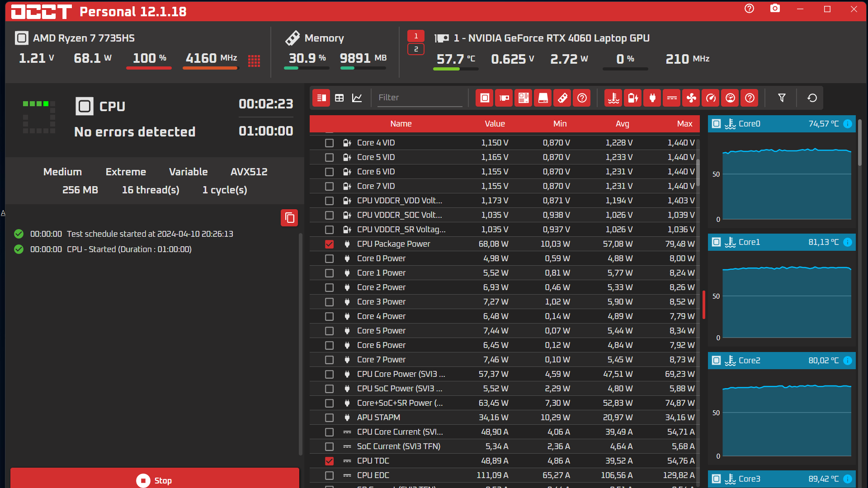Switch to table grid view icon
The width and height of the screenshot is (868, 488).
coord(340,98)
